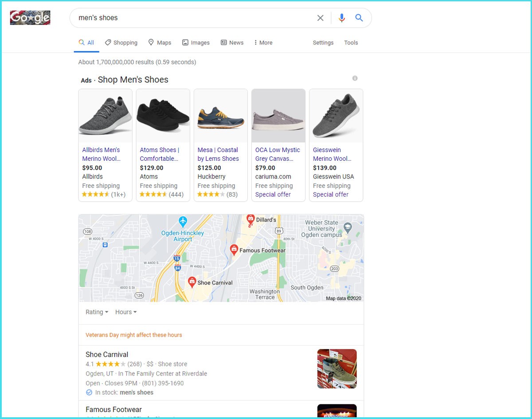
Task: Select the All results tab
Action: 86,43
